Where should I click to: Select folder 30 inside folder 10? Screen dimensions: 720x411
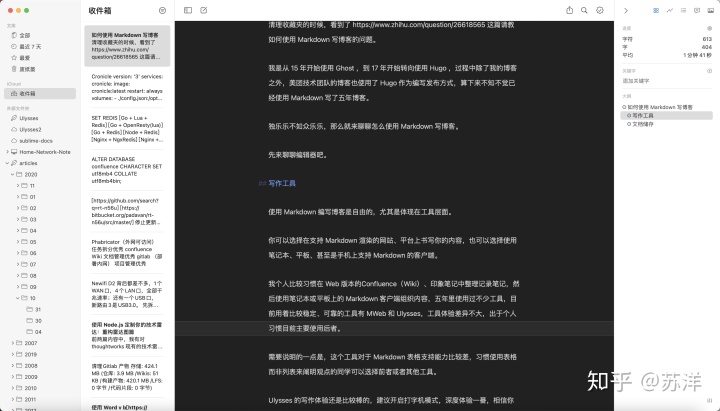[x=40, y=321]
